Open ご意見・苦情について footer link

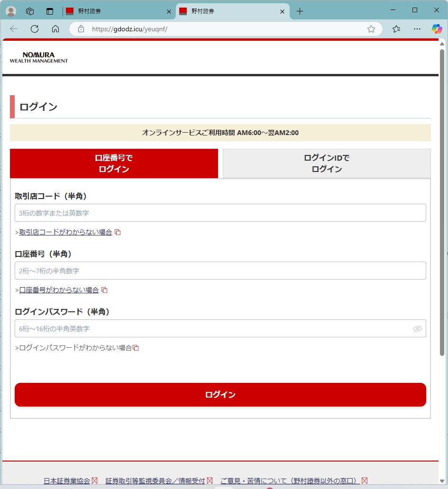pyautogui.click(x=290, y=481)
